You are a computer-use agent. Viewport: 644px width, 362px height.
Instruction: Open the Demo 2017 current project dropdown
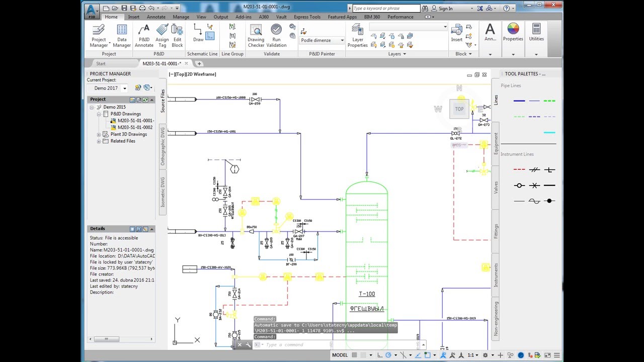108,88
